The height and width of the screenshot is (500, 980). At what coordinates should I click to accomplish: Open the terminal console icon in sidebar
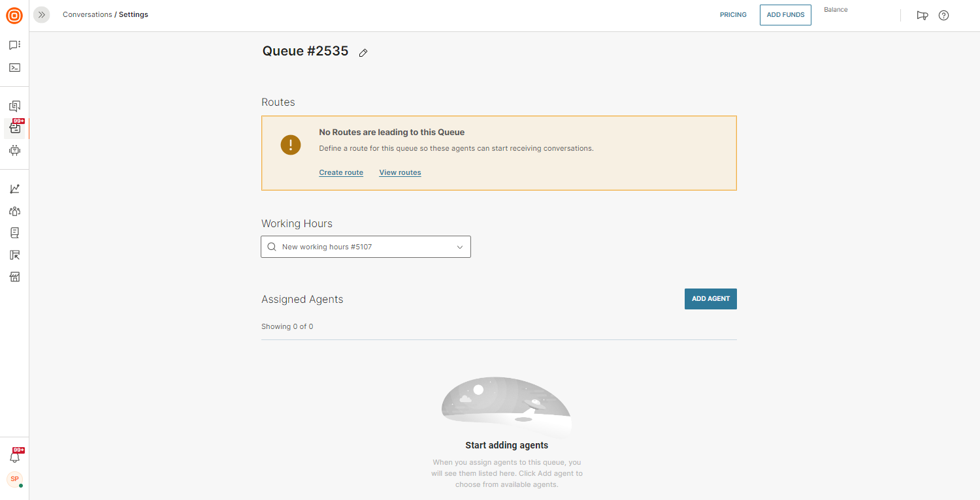tap(14, 67)
